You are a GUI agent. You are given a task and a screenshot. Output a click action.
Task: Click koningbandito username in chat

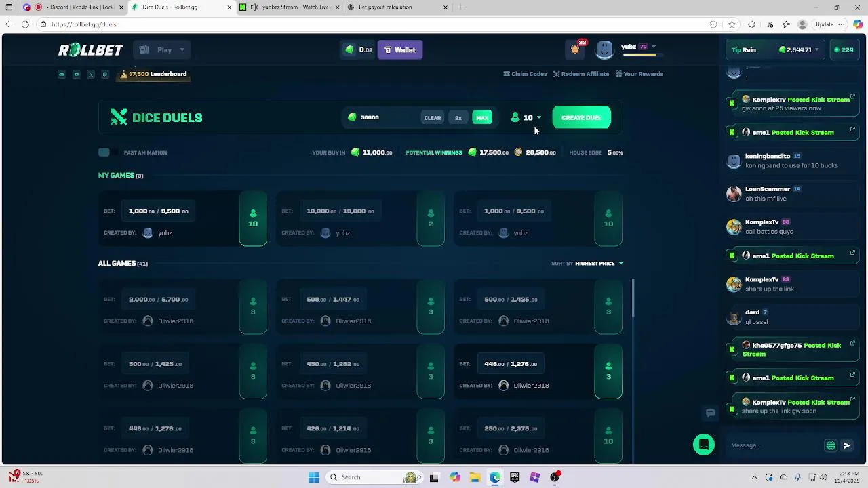(x=768, y=156)
